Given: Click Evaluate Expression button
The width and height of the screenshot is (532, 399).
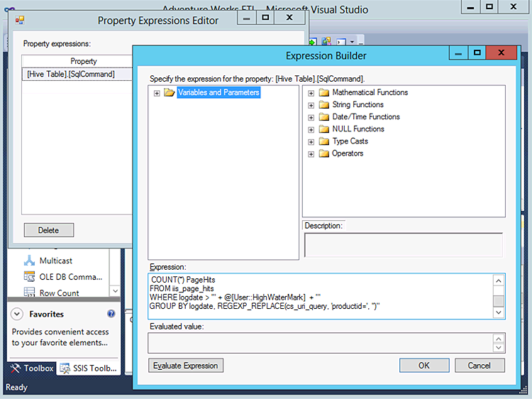Looking at the screenshot, I should pyautogui.click(x=186, y=366).
